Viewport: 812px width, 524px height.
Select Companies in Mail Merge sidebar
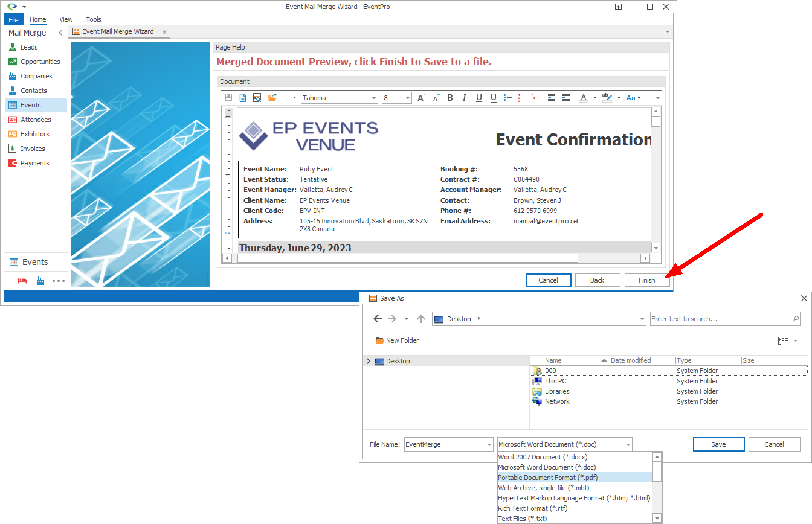pyautogui.click(x=36, y=76)
